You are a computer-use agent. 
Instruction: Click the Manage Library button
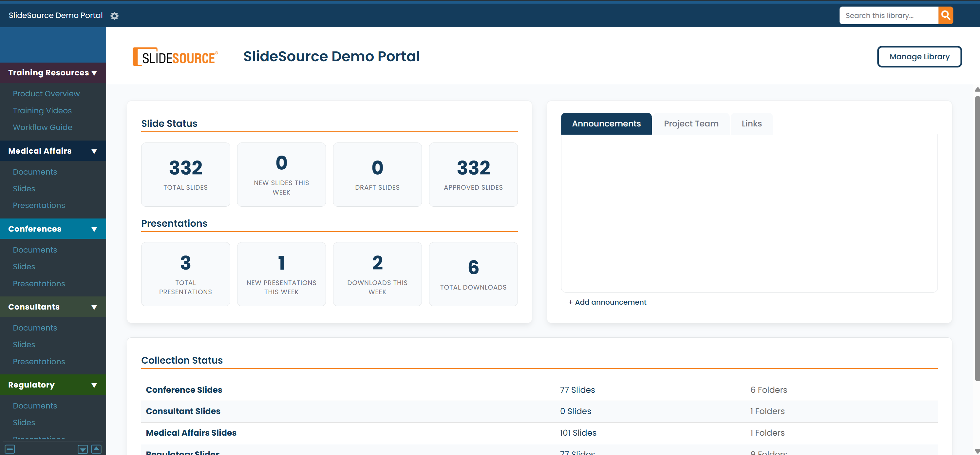tap(919, 57)
